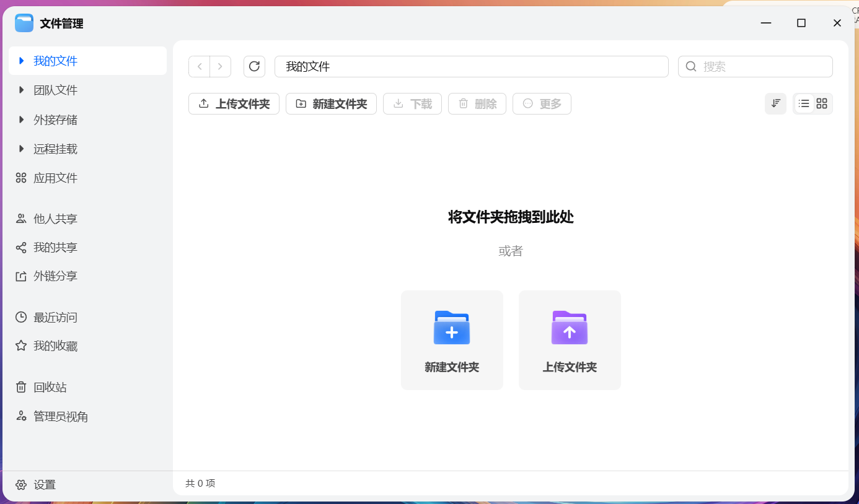Open 他人共享 in sidebar
The image size is (859, 504).
pyautogui.click(x=55, y=219)
